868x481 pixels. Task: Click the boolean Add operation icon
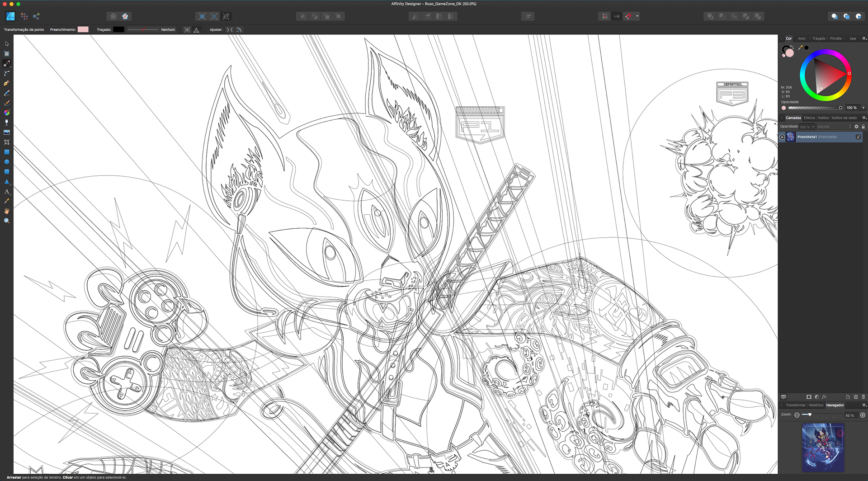710,16
